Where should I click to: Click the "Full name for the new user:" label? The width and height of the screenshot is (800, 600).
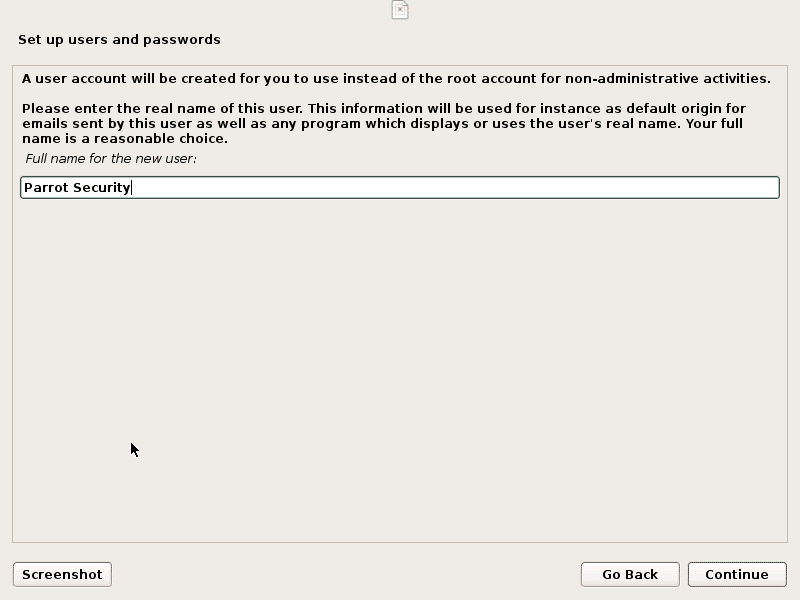pos(111,159)
